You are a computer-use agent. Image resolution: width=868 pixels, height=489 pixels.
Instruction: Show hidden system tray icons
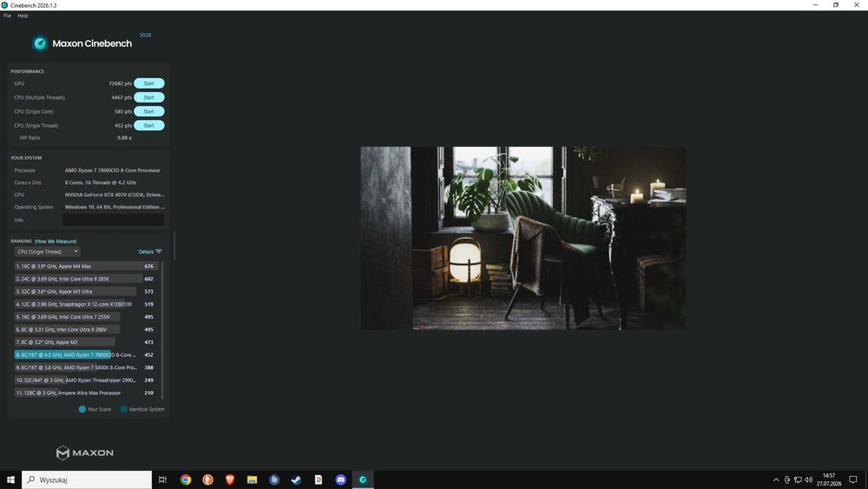(775, 479)
